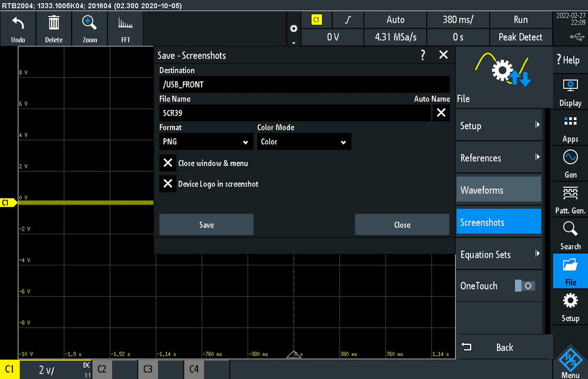The height and width of the screenshot is (379, 588).
Task: Open the Color Mode dropdown
Action: [x=304, y=141]
